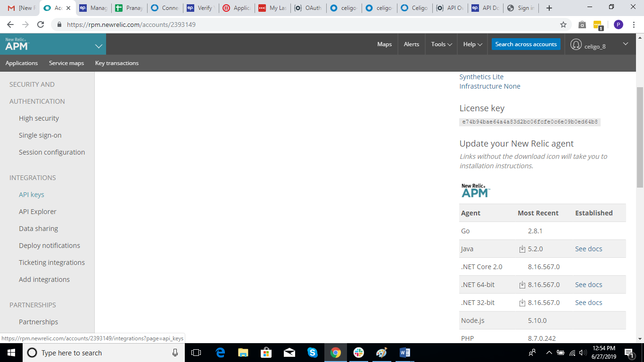Open High security settings
Viewport: 644px width, 362px height.
pos(39,118)
